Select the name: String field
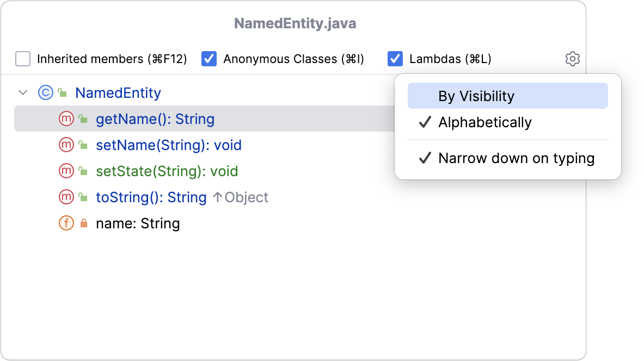The width and height of the screenshot is (644, 361). pos(138,223)
